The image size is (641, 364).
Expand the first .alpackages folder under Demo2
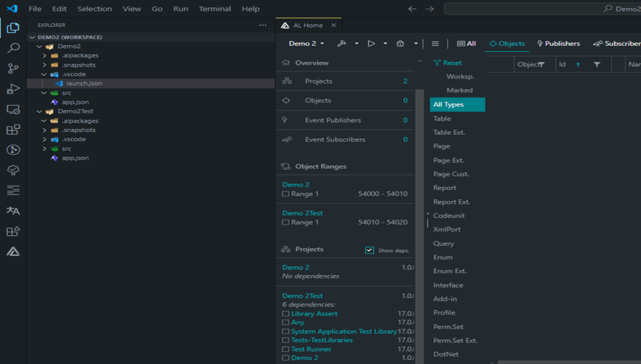click(x=44, y=56)
